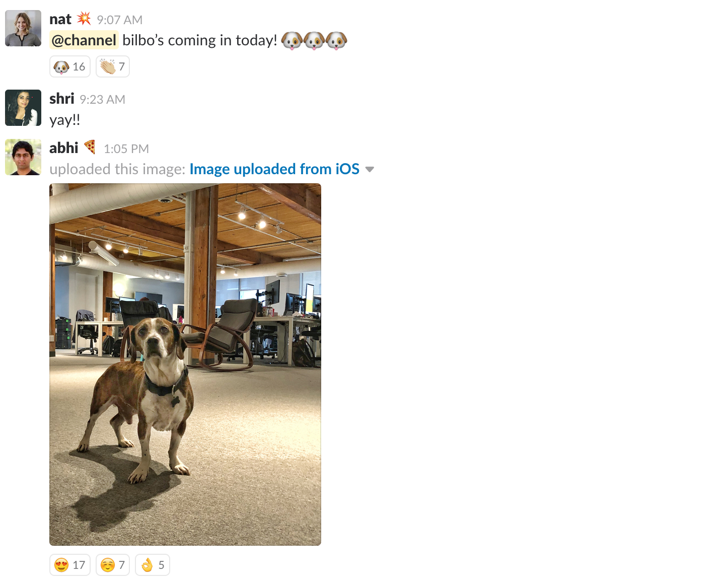Click first dog emoji in nat's message

pos(292,40)
